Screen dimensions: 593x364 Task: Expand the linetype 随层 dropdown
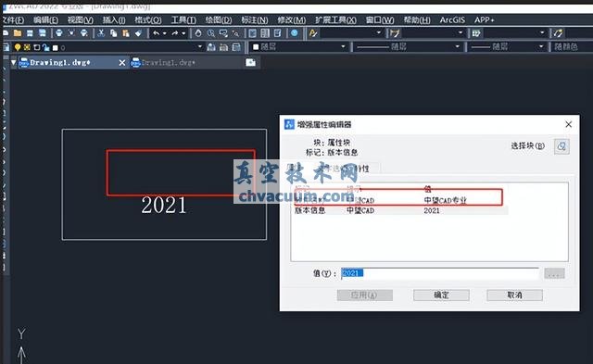point(457,46)
